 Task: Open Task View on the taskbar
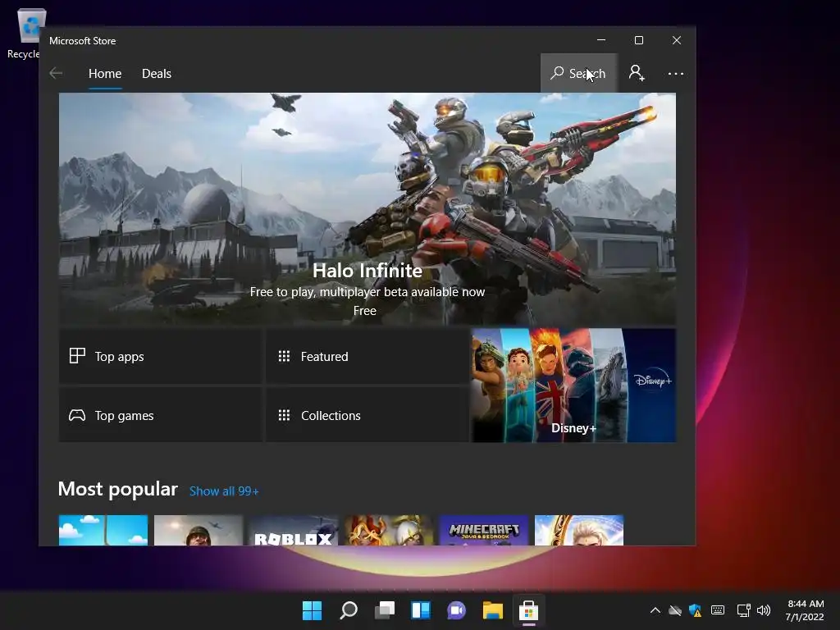(385, 610)
